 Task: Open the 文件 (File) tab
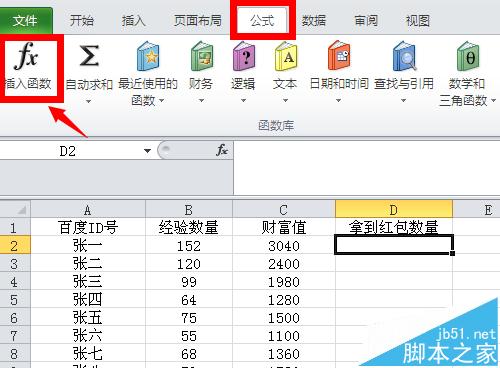(x=26, y=21)
